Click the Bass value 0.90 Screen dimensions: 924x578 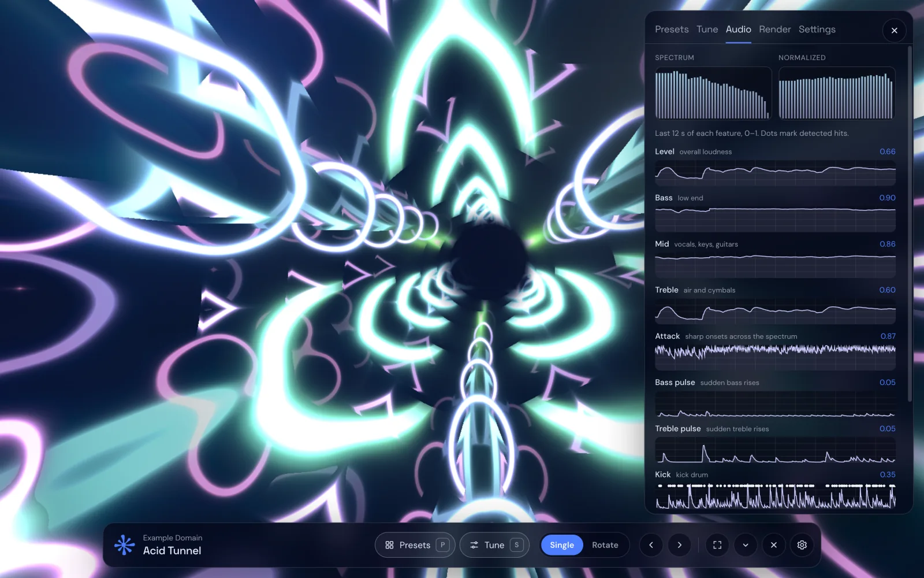(x=887, y=198)
